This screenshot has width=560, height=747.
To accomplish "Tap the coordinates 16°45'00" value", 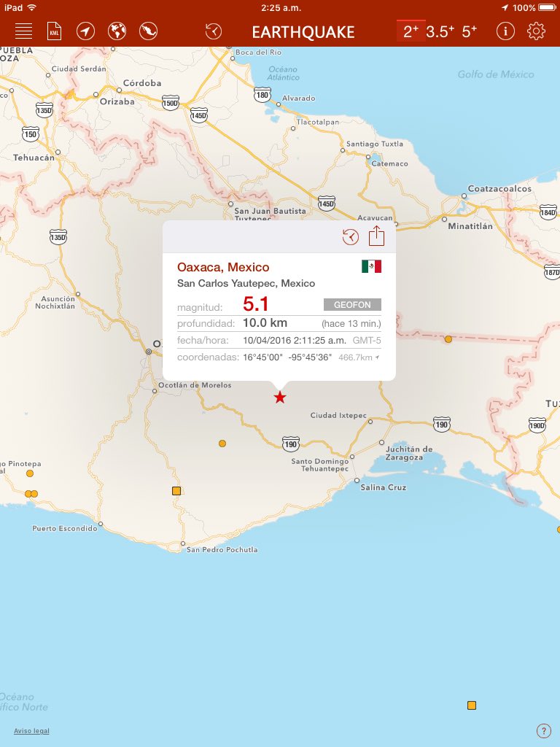I will (x=262, y=357).
